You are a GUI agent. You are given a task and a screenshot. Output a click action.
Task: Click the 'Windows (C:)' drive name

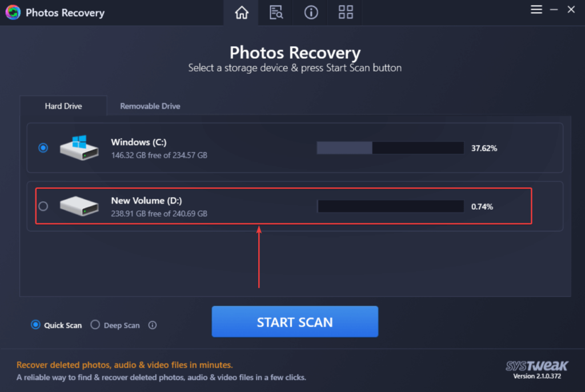click(139, 142)
